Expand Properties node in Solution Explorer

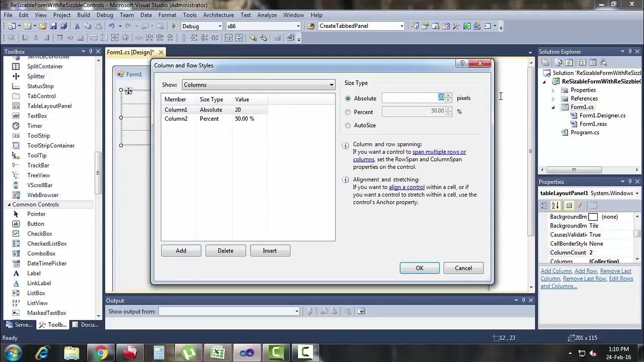coord(553,90)
